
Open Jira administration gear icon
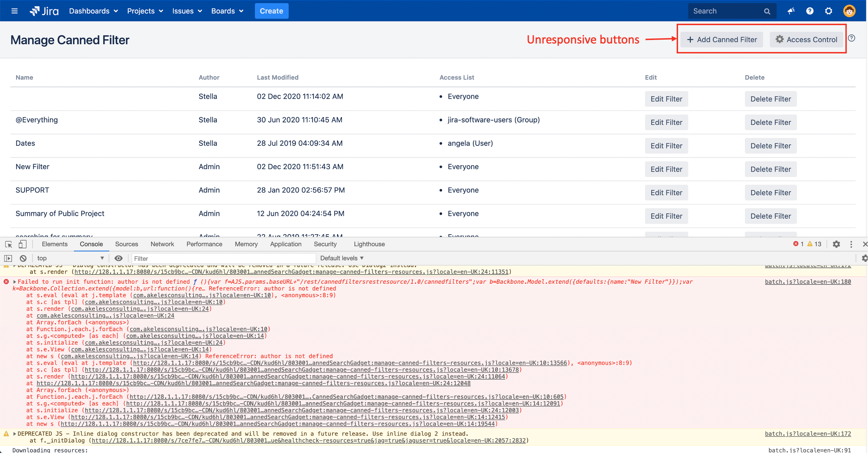coord(829,11)
